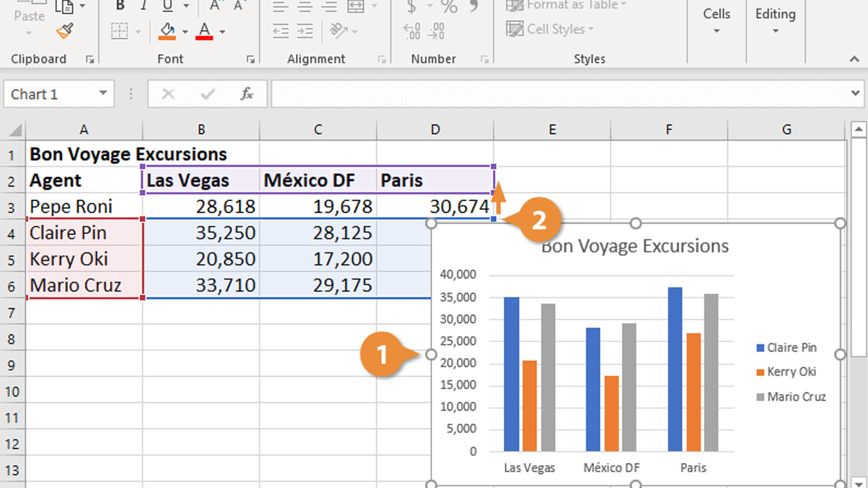Expand the formula bar with chevron

(855, 93)
